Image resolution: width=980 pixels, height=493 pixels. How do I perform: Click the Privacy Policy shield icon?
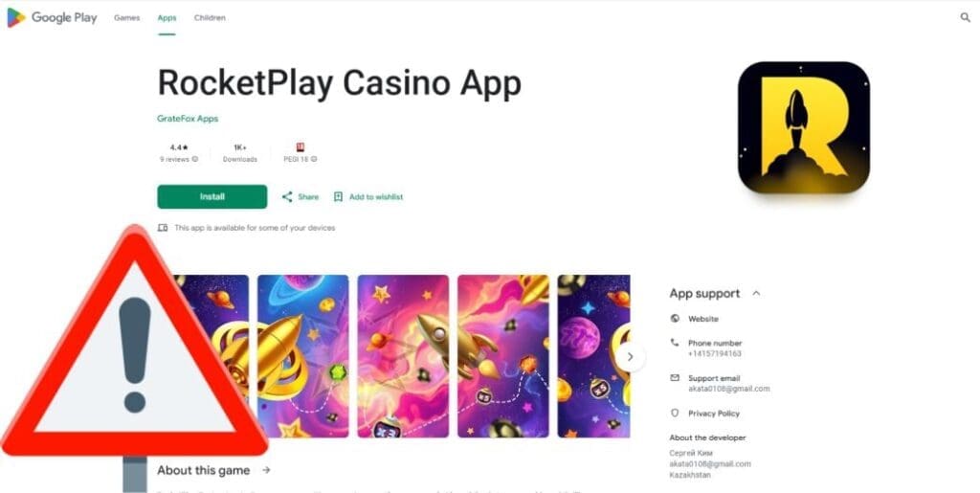(675, 413)
